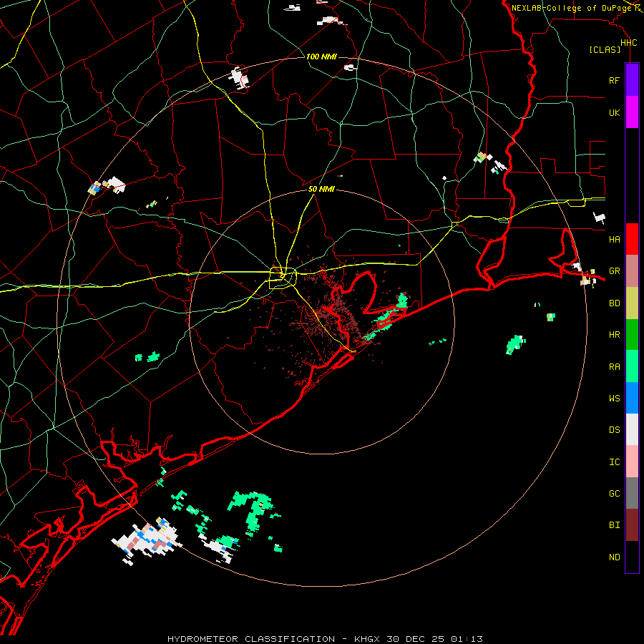
Task: Select the yellow BD legend swatch
Action: [x=632, y=303]
